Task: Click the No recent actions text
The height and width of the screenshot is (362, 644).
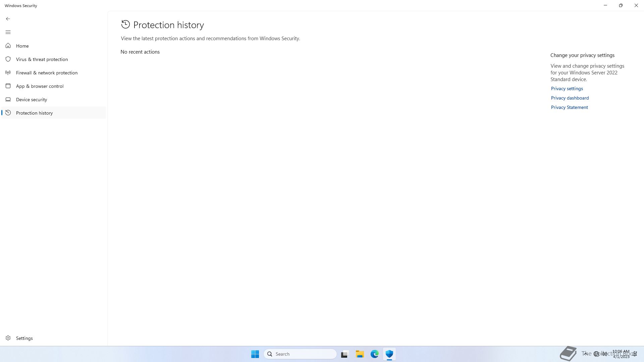Action: (140, 52)
